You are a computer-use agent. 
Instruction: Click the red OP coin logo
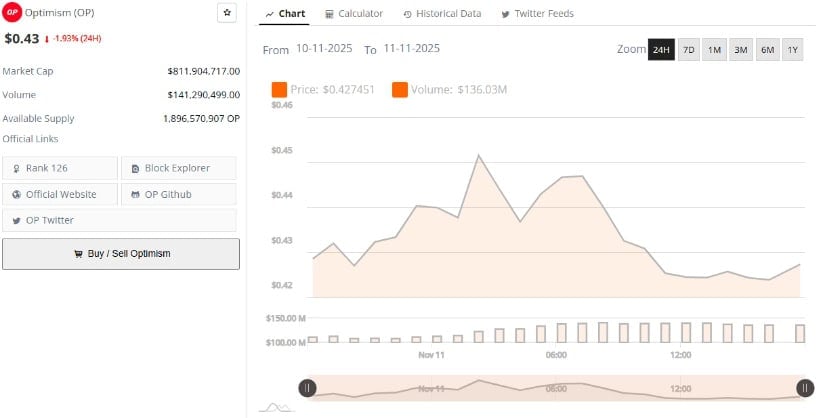(x=13, y=13)
